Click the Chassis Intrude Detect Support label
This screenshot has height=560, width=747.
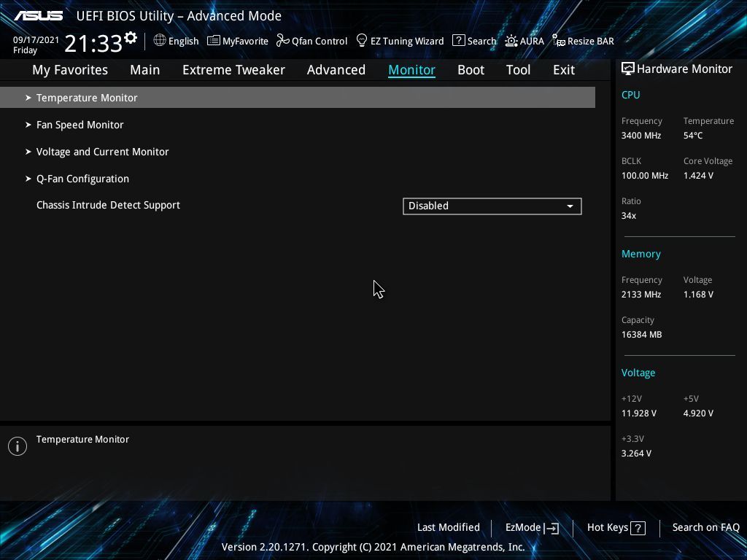(x=108, y=205)
